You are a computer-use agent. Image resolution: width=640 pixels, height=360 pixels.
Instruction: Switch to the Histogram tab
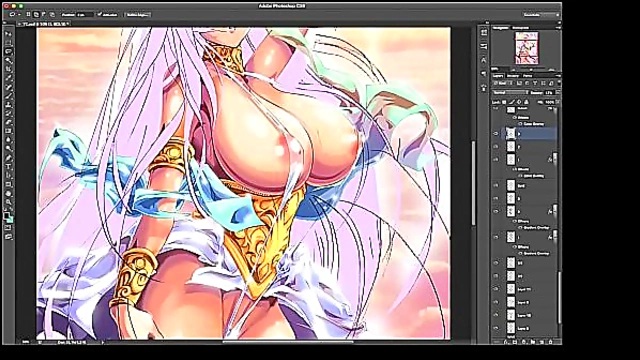coord(520,28)
